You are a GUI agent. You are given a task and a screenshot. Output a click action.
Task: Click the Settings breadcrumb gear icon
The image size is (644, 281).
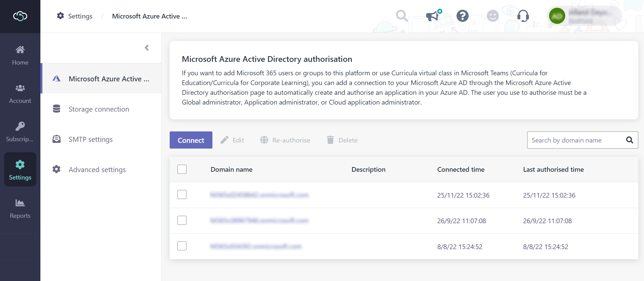[61, 16]
